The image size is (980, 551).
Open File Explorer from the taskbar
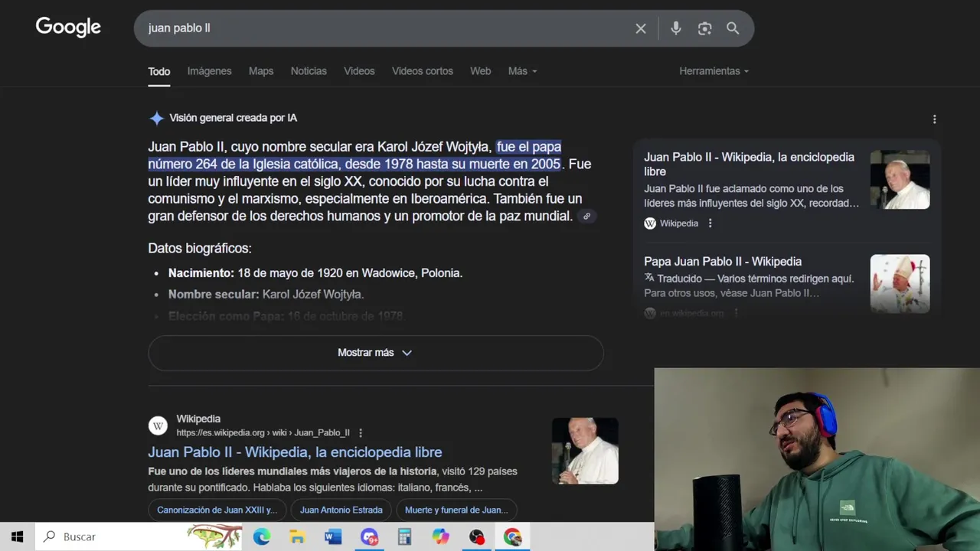[x=297, y=537]
